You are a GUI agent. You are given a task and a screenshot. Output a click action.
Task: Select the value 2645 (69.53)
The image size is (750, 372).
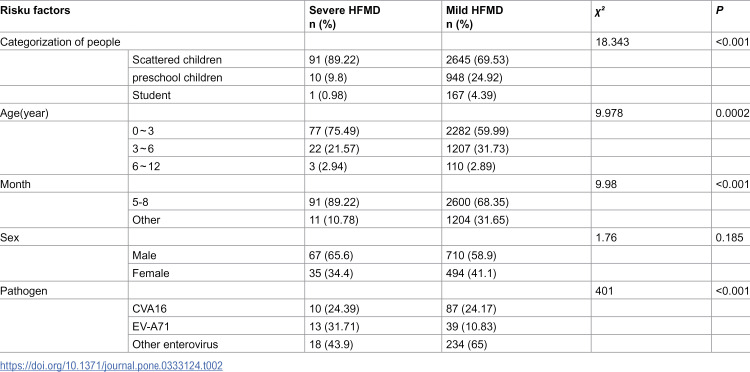[473, 60]
